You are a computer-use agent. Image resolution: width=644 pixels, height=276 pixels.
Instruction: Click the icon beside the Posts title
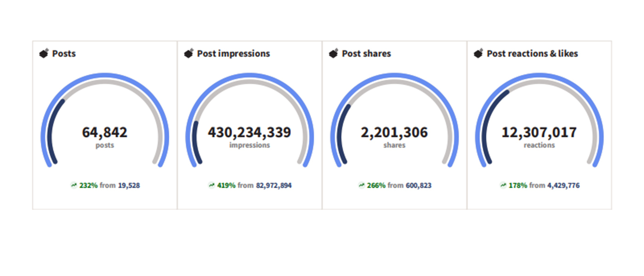[44, 54]
